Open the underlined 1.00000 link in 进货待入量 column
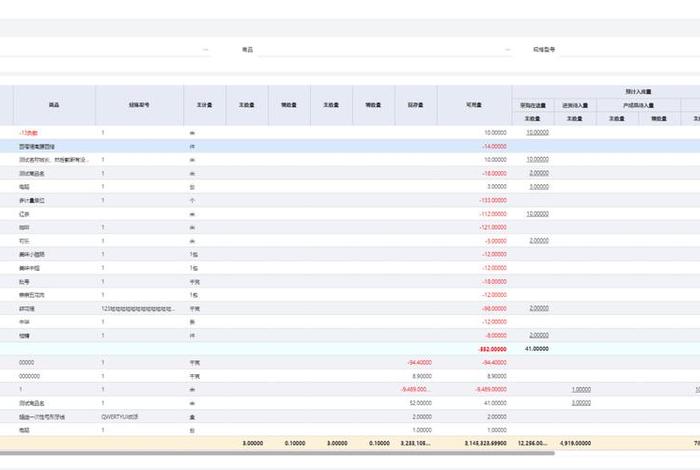700x470 pixels. pyautogui.click(x=580, y=389)
